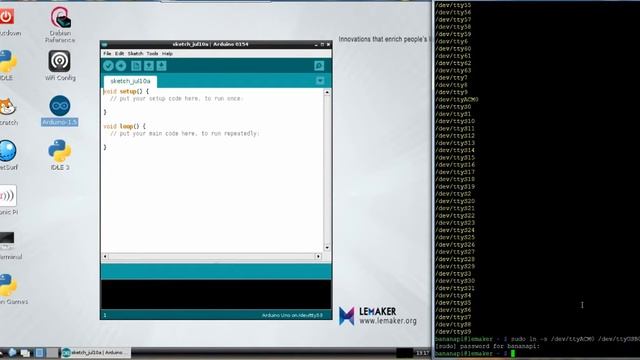Expand the sketch tab dropdown arrow
Viewport: 640px width, 360px height.
[320, 81]
